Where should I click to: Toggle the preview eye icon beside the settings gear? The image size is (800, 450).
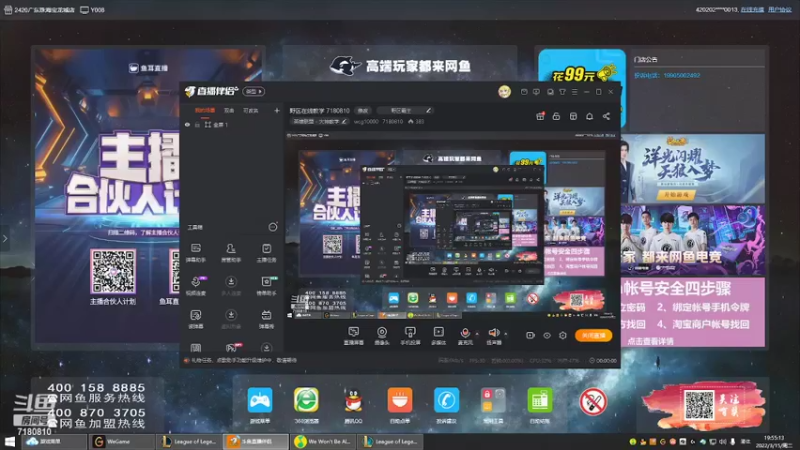click(x=547, y=336)
